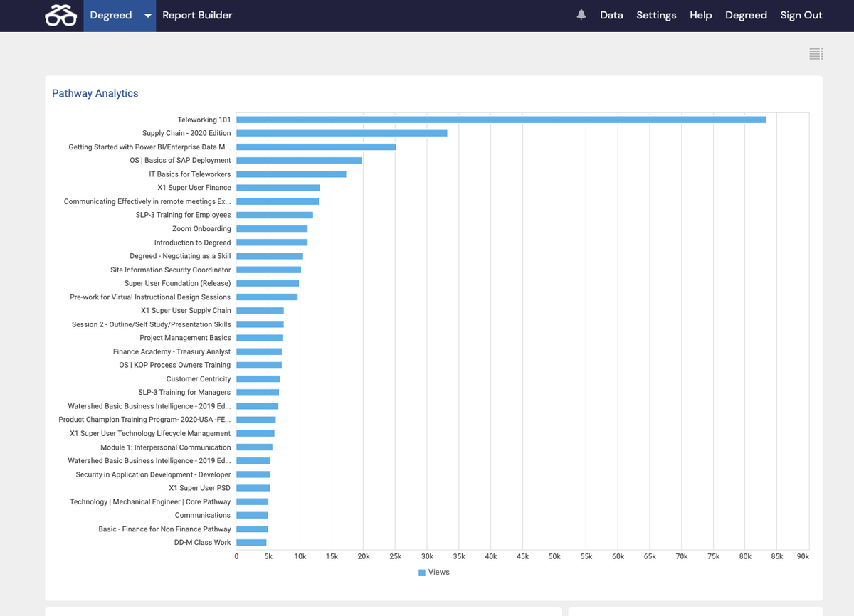Click the 85k axis tick label

[x=776, y=556]
